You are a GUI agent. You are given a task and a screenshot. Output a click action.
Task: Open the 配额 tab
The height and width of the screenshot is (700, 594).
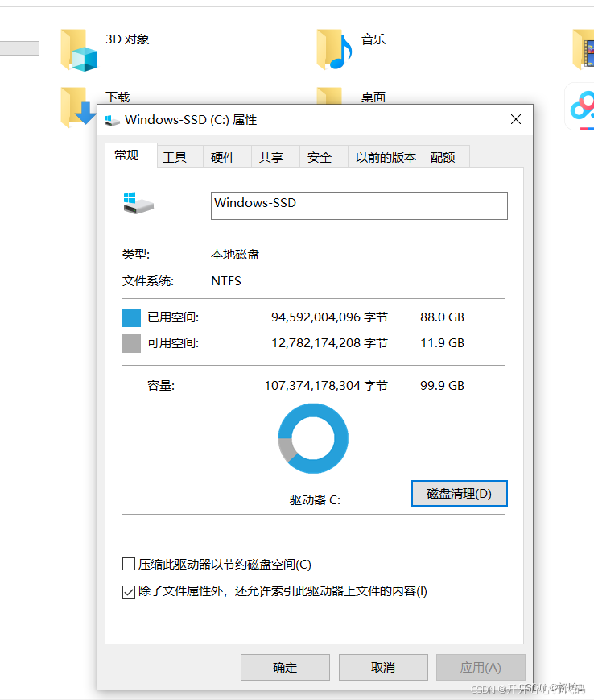(x=446, y=157)
